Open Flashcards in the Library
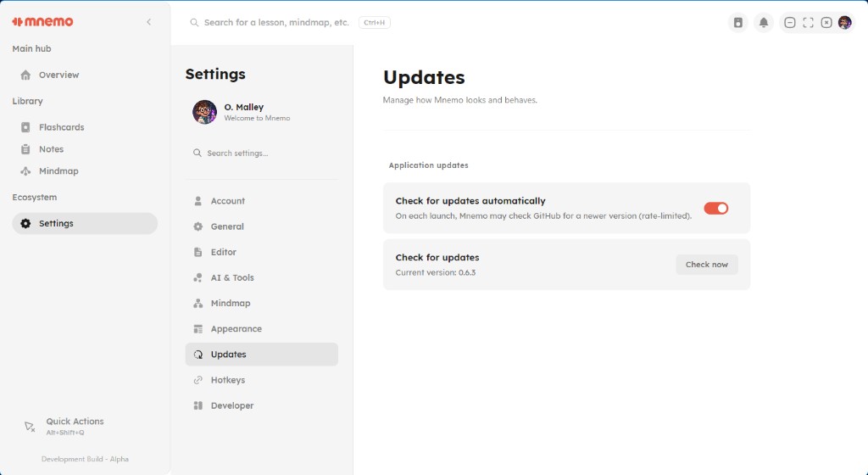The image size is (868, 475). [85, 127]
